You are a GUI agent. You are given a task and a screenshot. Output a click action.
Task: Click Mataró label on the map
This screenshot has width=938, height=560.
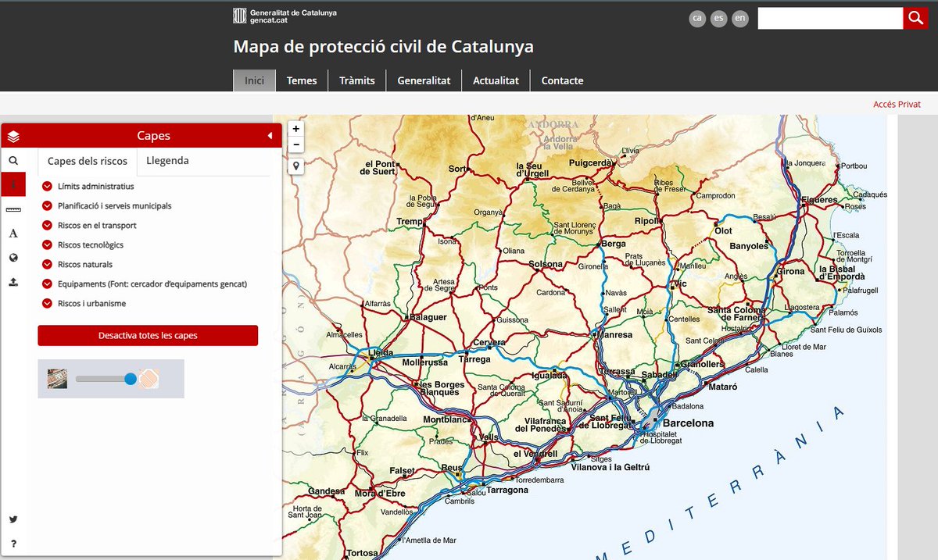point(721,386)
